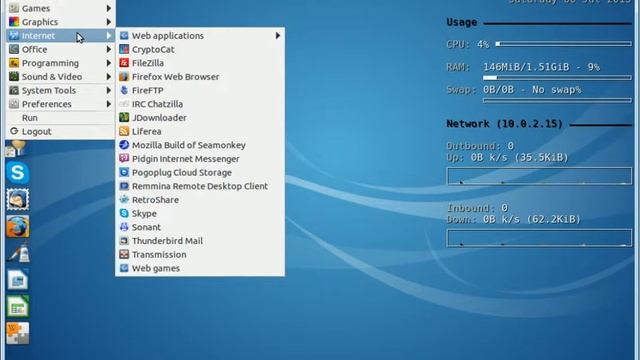Click the Pogoplug Cloud Storage icon

(124, 172)
